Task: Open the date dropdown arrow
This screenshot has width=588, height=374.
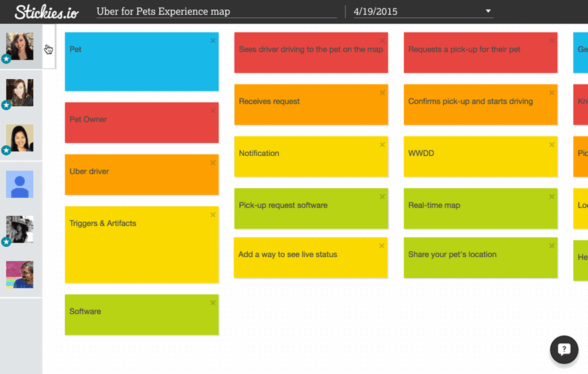Action: pyautogui.click(x=488, y=11)
